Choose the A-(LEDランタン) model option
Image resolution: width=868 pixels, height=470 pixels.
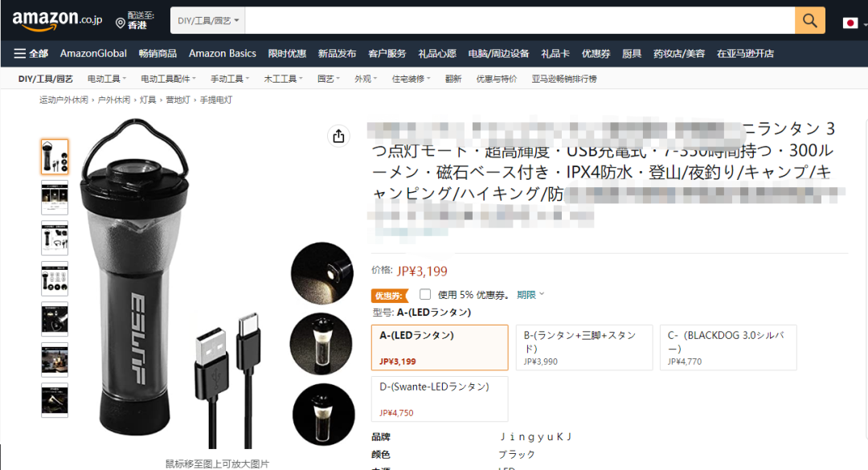(440, 347)
